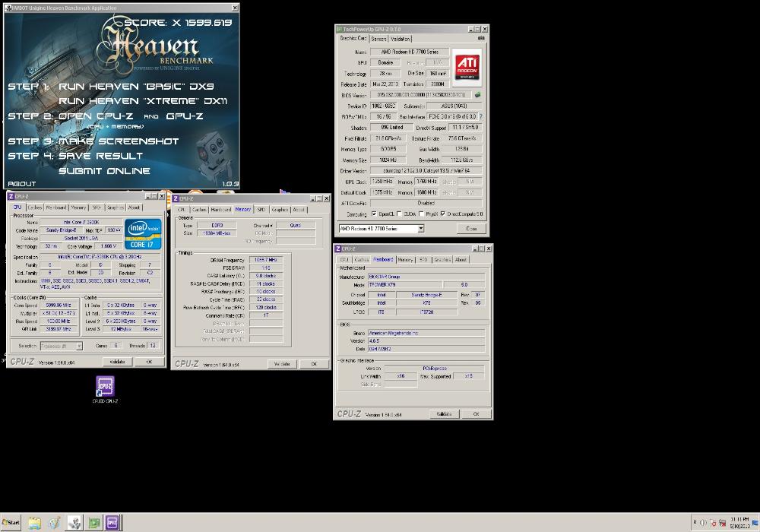Click the CPU-Z icon in the taskbar
Screen dimensions: 760x532
(x=112, y=523)
